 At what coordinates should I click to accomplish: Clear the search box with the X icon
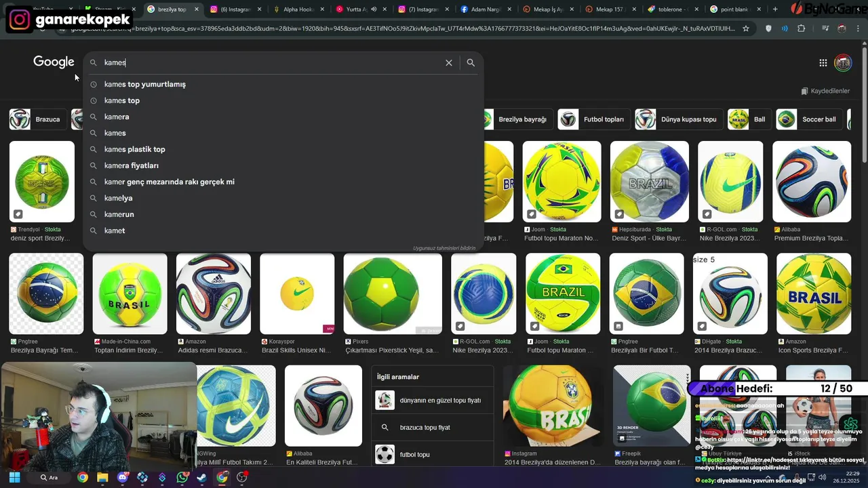pos(448,62)
